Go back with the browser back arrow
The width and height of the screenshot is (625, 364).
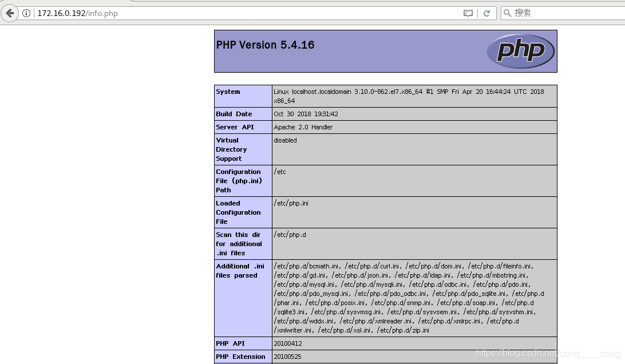pyautogui.click(x=10, y=13)
